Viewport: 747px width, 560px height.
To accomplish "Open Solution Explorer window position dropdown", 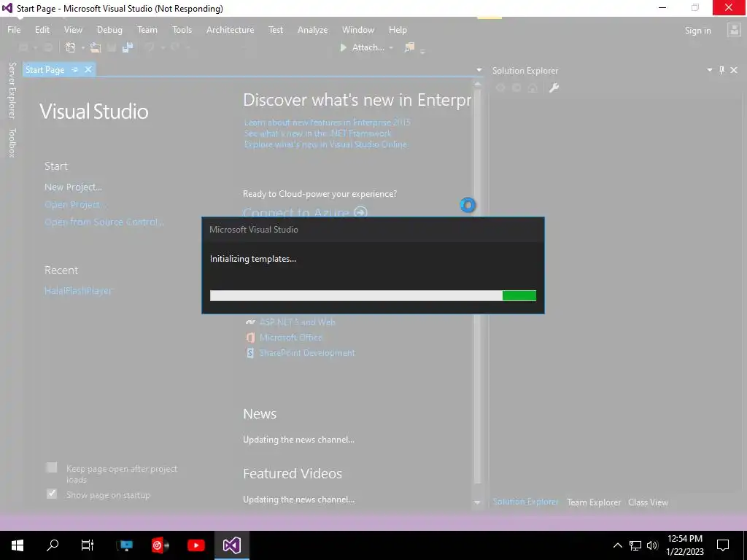I will 709,70.
